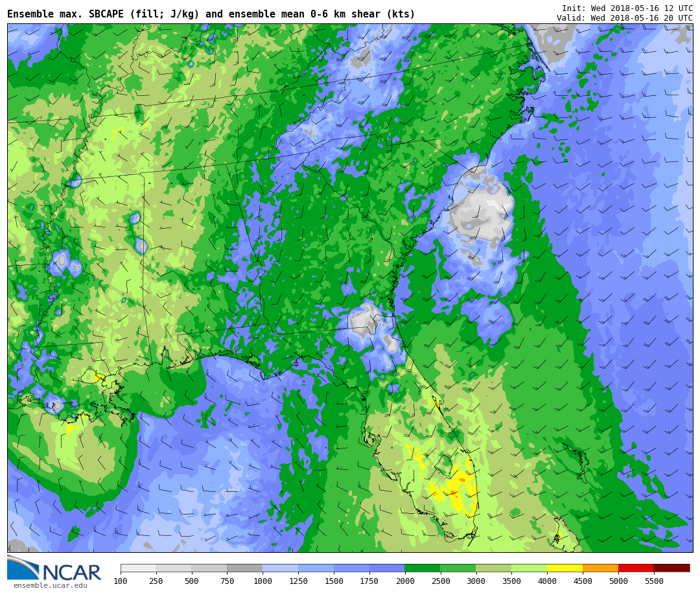Pick the dark gray 750–1000 legend swatch
This screenshot has height=593, width=700.
(244, 568)
